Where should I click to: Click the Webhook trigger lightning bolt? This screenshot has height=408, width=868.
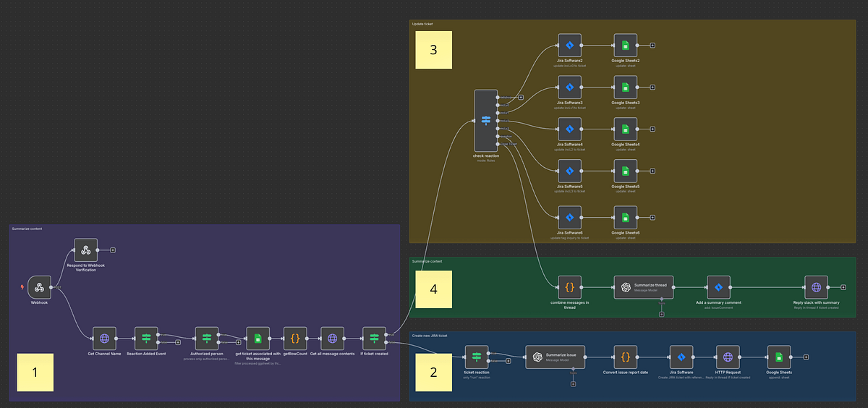click(22, 287)
